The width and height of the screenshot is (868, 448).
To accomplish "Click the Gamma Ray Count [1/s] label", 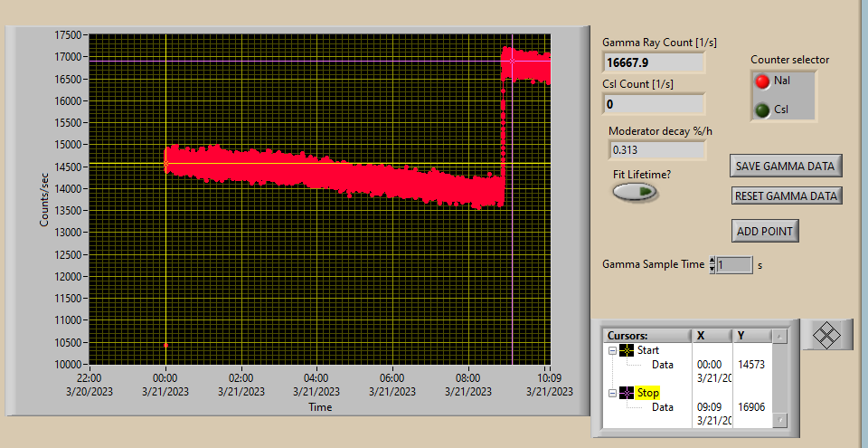I will (659, 43).
